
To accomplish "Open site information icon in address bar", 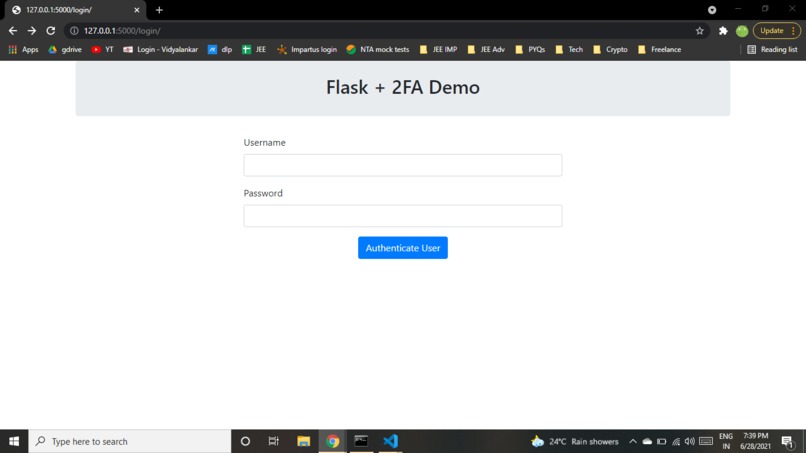I will coord(74,31).
